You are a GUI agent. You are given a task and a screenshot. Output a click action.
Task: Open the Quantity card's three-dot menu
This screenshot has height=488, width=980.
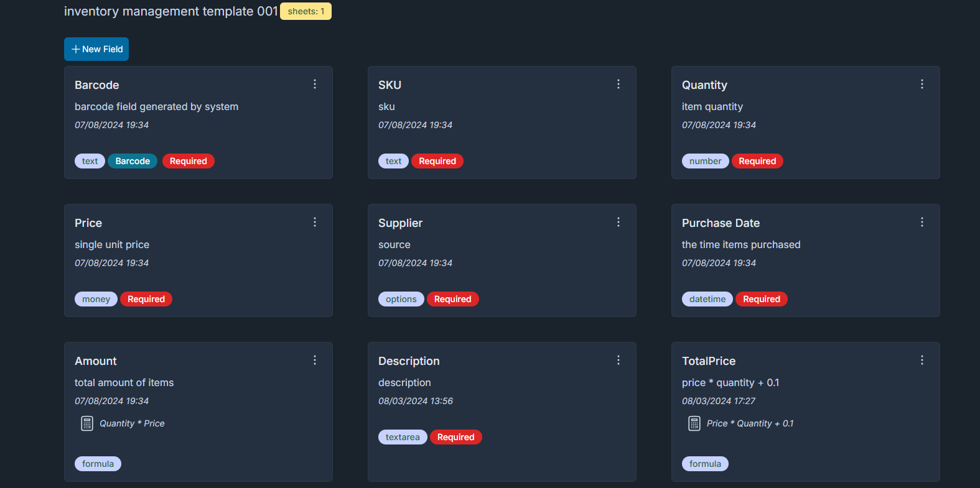click(x=922, y=84)
